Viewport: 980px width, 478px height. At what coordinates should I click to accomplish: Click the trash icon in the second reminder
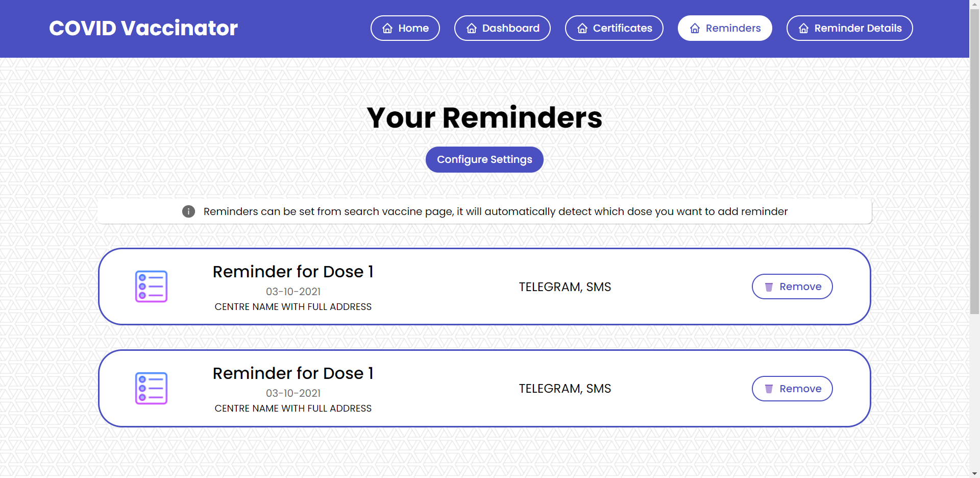coord(769,389)
